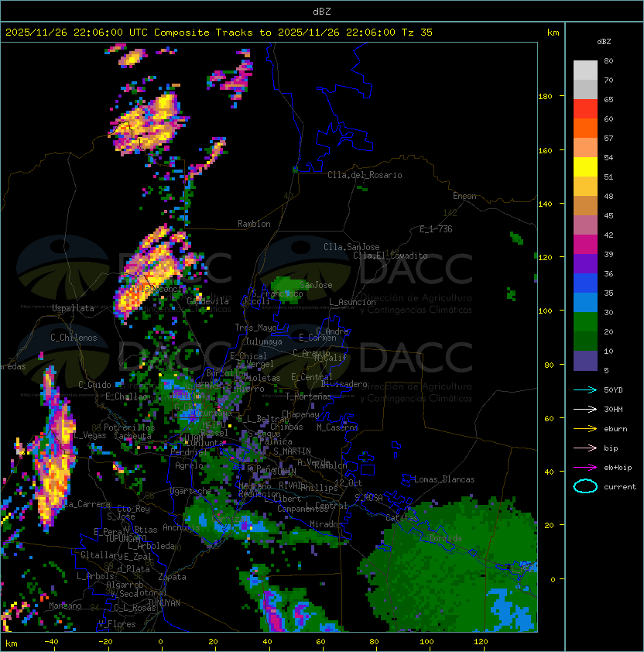
Task: Pick the red swatch in dBZ scale
Action: point(585,109)
